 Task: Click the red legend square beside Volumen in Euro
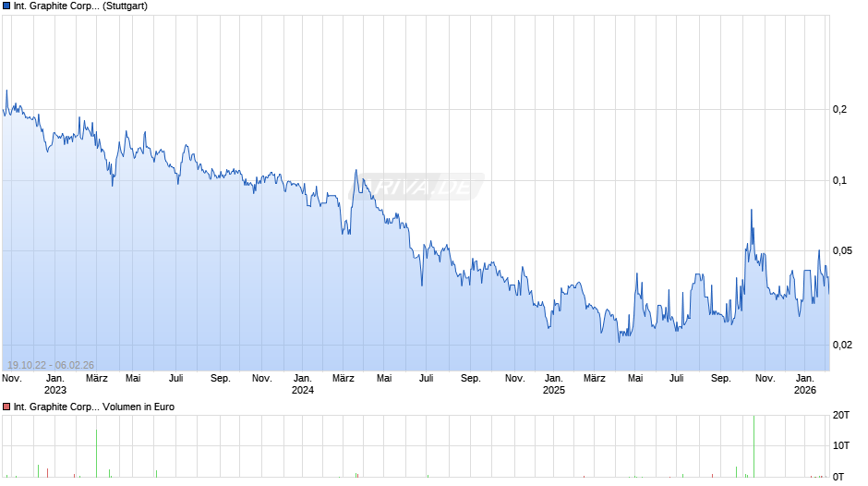pyautogui.click(x=6, y=407)
